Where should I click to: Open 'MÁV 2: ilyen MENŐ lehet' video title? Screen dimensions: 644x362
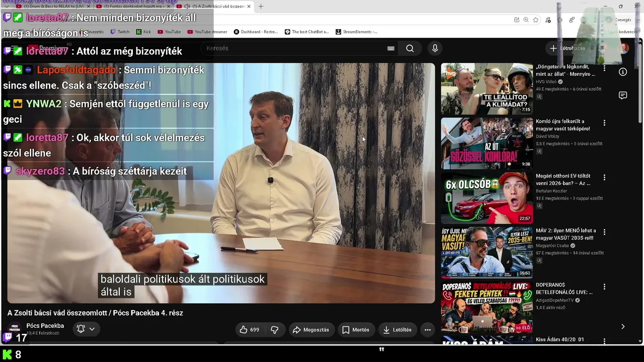click(x=566, y=234)
